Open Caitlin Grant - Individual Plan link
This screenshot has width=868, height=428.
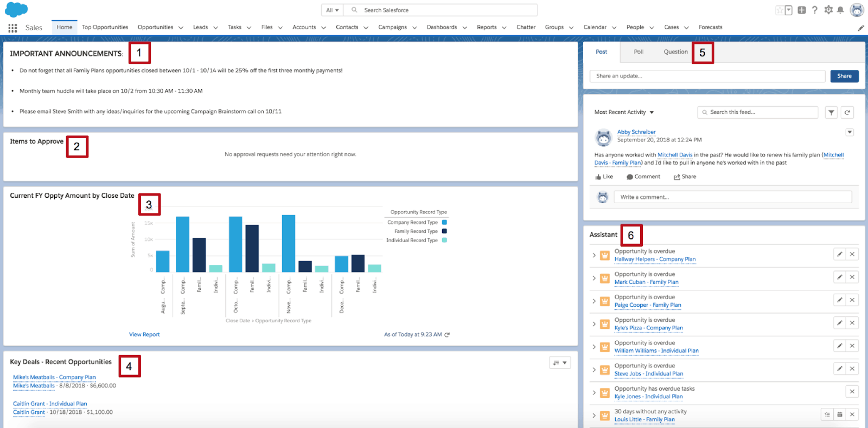point(50,404)
